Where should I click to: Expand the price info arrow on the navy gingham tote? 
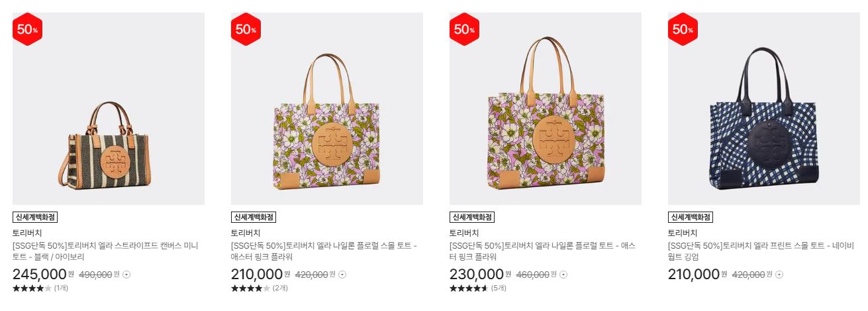779,275
